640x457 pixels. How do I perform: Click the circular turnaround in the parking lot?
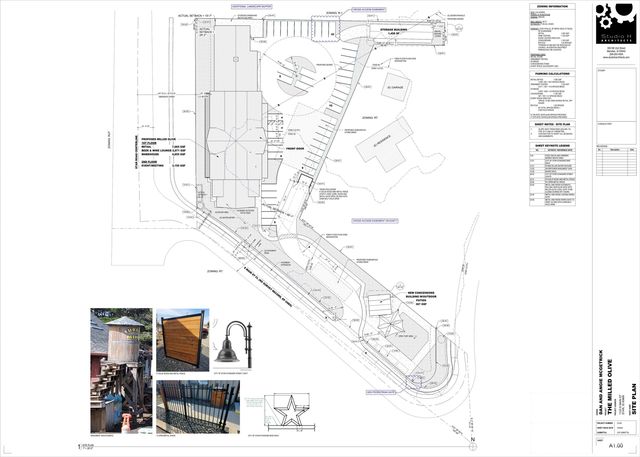pos(299,75)
